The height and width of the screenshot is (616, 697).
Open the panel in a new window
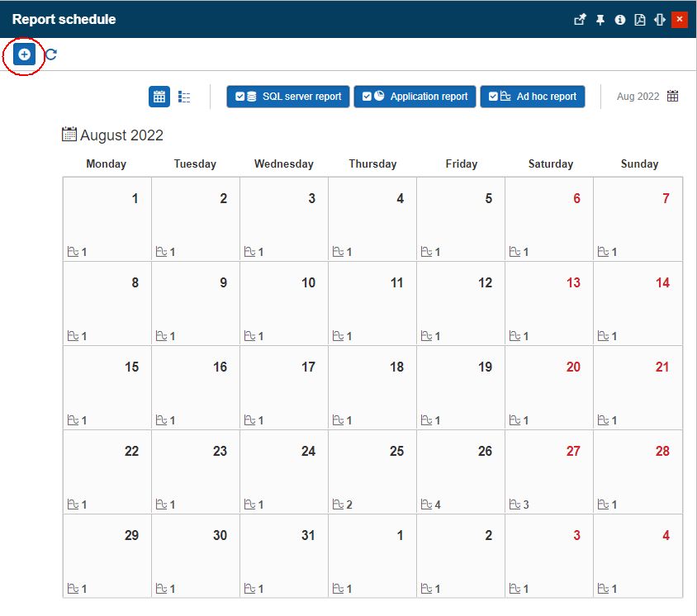(x=580, y=20)
